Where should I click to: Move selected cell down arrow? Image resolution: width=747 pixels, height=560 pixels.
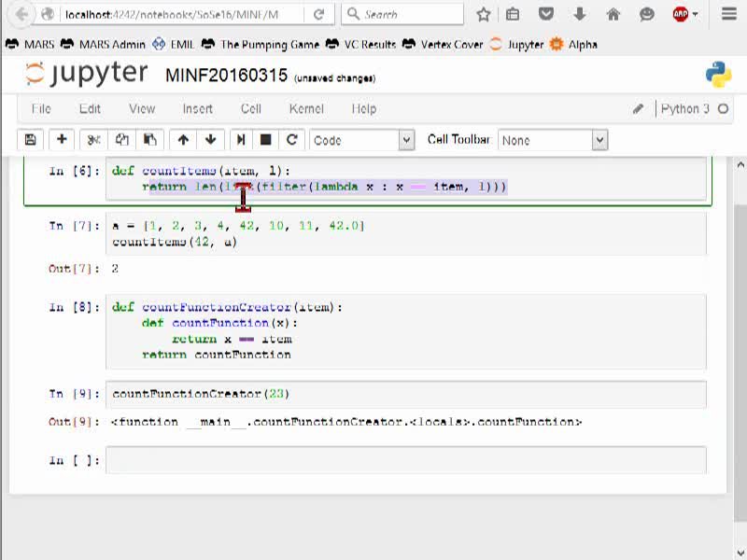[211, 140]
